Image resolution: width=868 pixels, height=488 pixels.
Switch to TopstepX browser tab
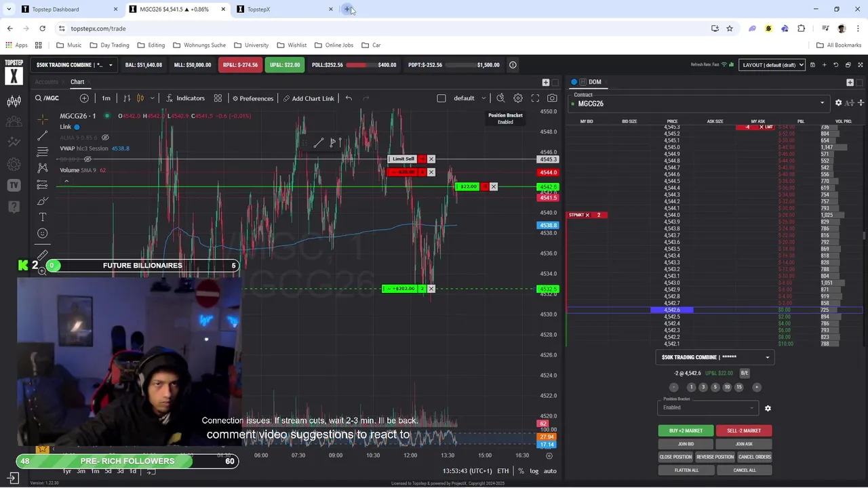click(x=285, y=9)
